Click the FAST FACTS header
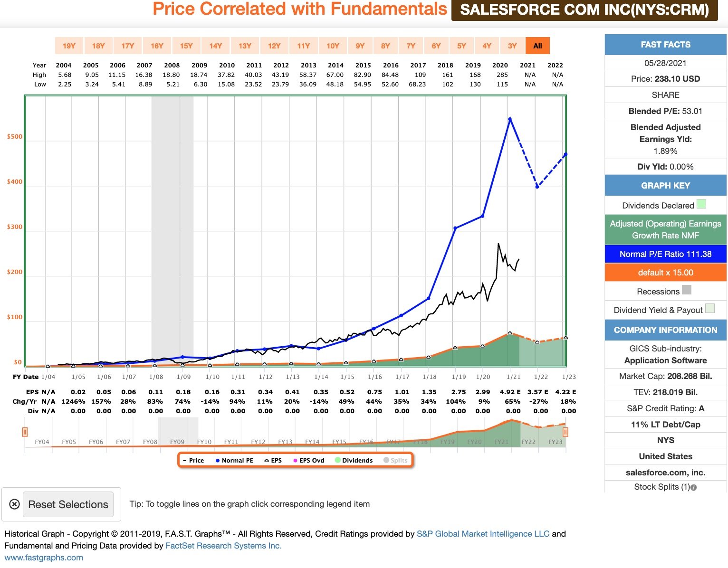The image size is (728, 568). pos(666,45)
